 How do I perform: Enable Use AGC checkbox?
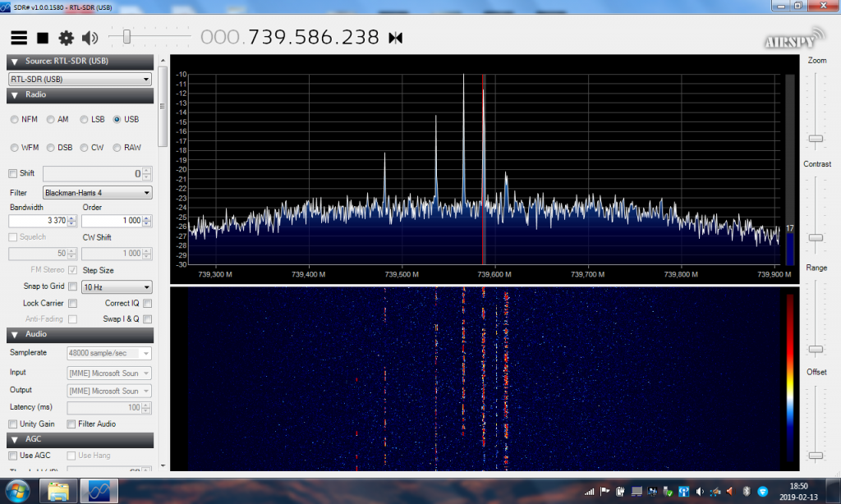[13, 456]
